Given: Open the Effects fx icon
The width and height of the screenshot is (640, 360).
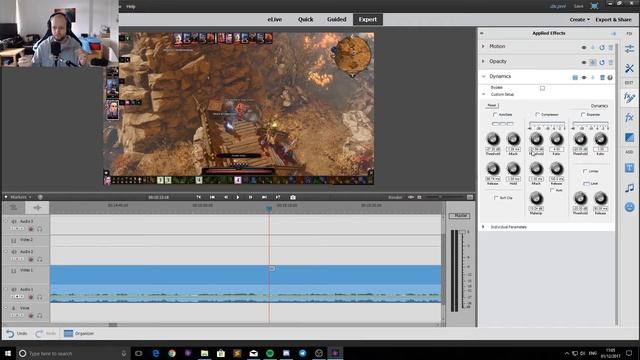Looking at the screenshot, I should click(629, 118).
